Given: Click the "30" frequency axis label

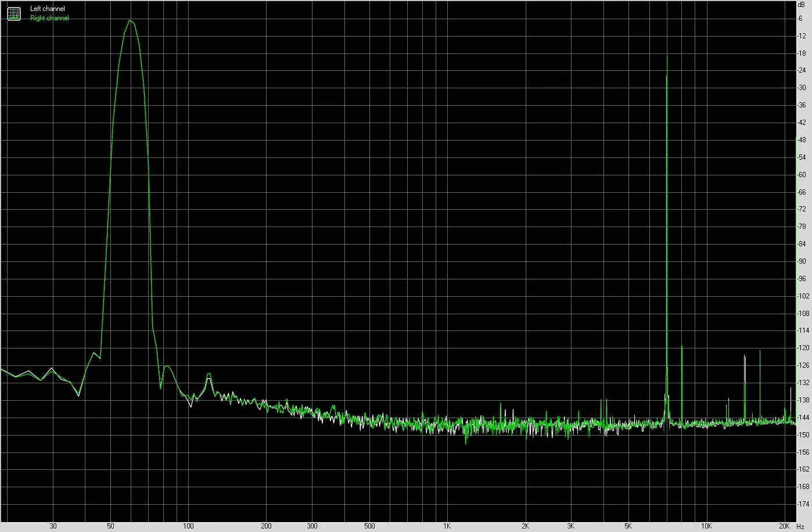Looking at the screenshot, I should click(53, 526).
